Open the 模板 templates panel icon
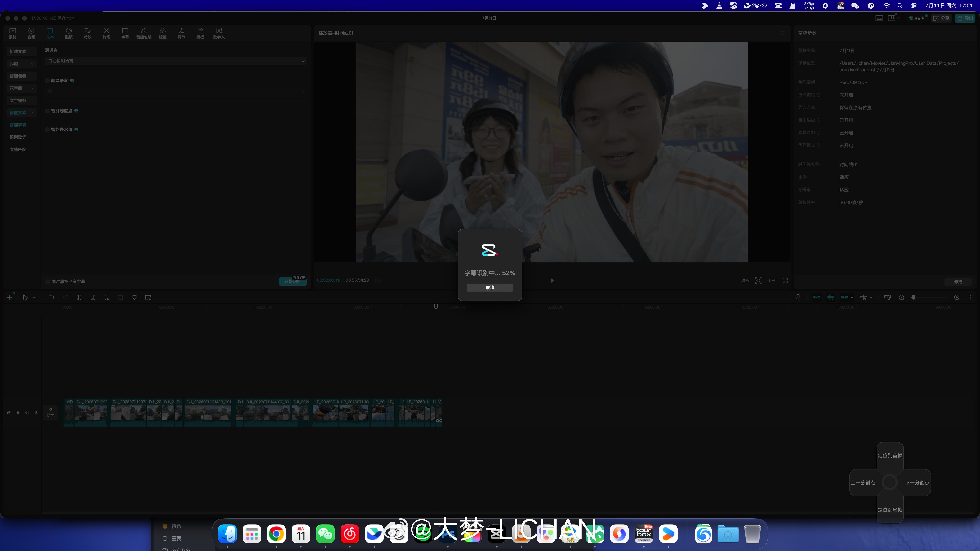Screen dimensions: 980x551 coord(200,33)
